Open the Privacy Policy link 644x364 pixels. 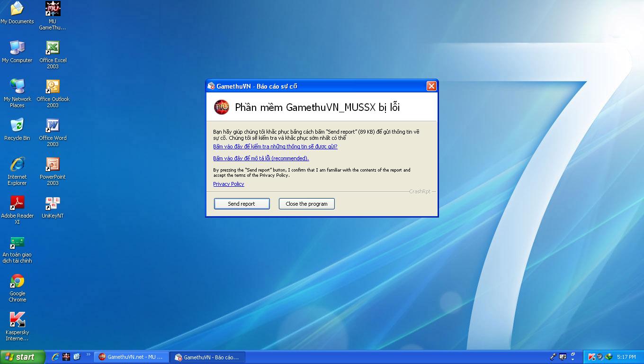[x=228, y=184]
